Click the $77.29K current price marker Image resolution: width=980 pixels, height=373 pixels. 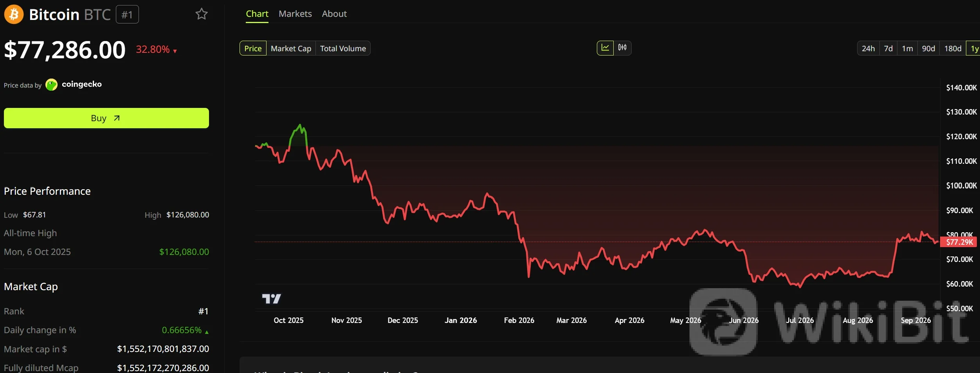[x=959, y=242]
